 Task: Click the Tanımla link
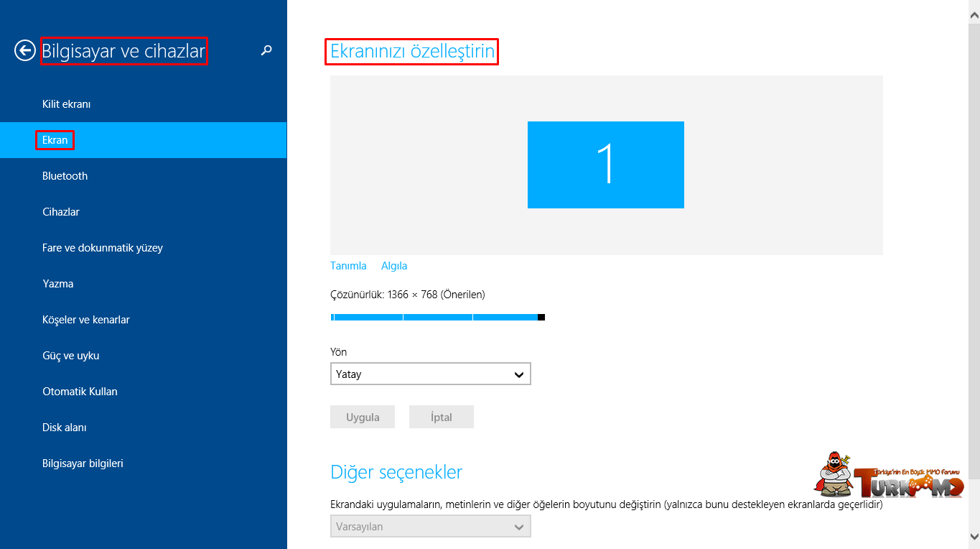(x=348, y=266)
